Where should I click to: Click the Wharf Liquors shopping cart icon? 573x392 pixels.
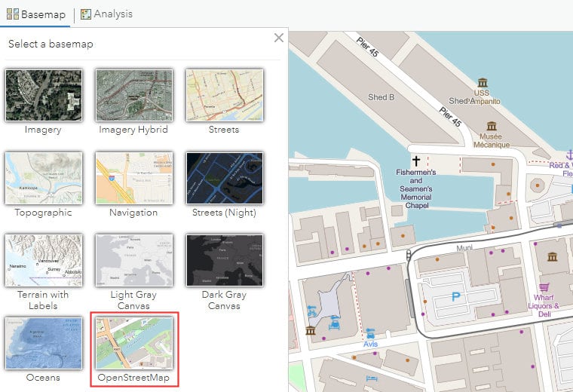click(541, 288)
